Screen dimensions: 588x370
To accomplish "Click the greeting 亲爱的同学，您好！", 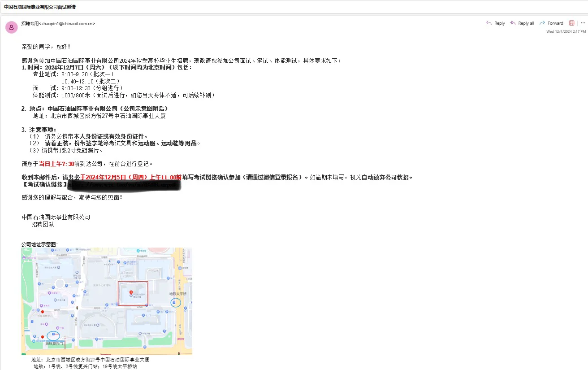I will (46, 47).
